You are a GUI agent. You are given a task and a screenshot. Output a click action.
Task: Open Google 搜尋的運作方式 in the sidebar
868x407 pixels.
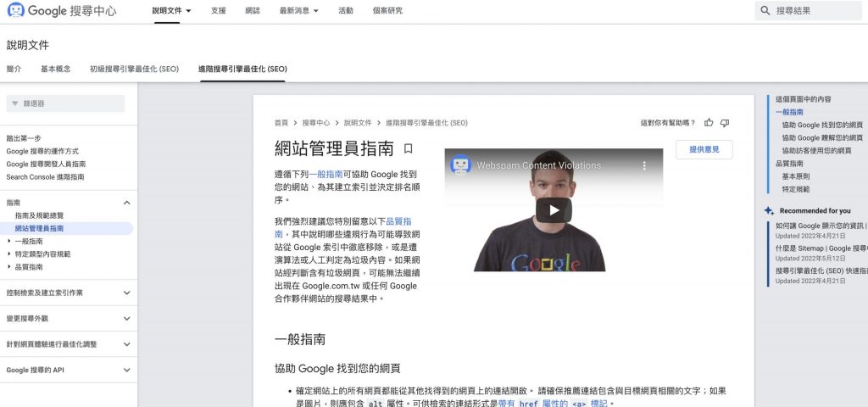42,151
